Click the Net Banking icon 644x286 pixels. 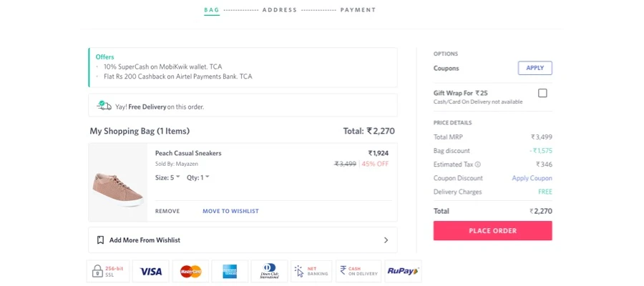tap(311, 272)
